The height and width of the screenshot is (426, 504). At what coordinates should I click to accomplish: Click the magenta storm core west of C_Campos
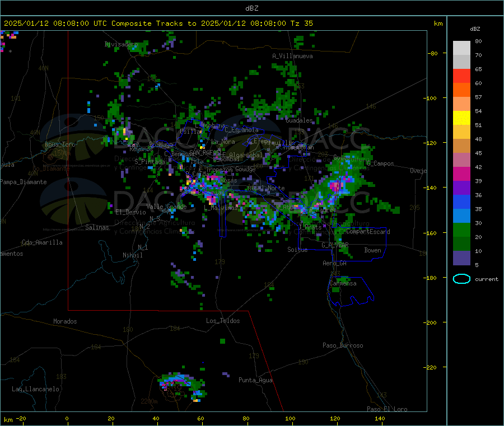click(335, 186)
